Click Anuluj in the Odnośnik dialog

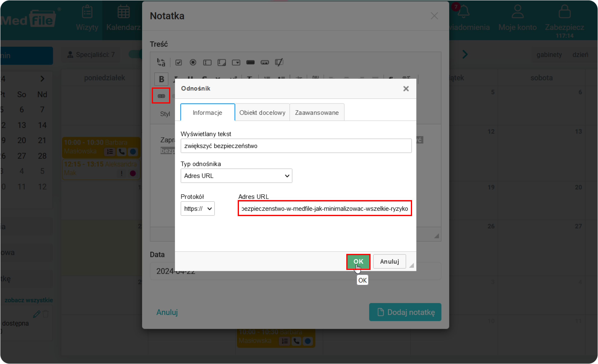pyautogui.click(x=389, y=261)
